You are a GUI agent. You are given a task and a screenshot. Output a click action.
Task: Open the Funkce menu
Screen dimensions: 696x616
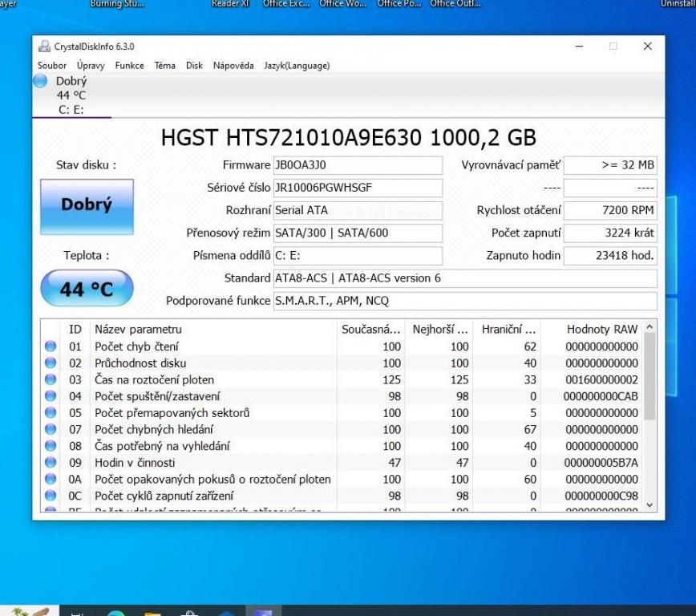pyautogui.click(x=129, y=66)
